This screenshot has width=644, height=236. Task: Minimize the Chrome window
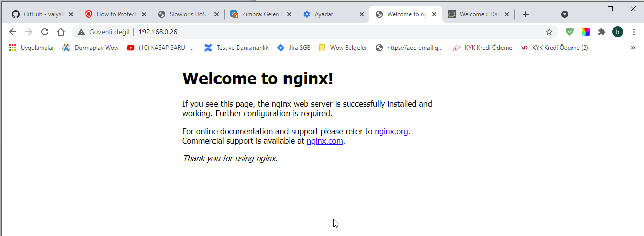click(x=587, y=8)
